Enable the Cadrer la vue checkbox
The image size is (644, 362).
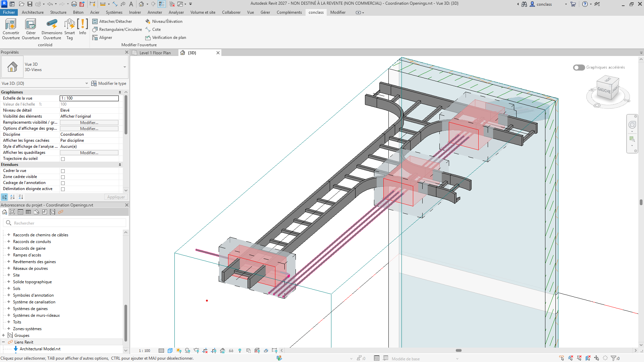pyautogui.click(x=63, y=171)
